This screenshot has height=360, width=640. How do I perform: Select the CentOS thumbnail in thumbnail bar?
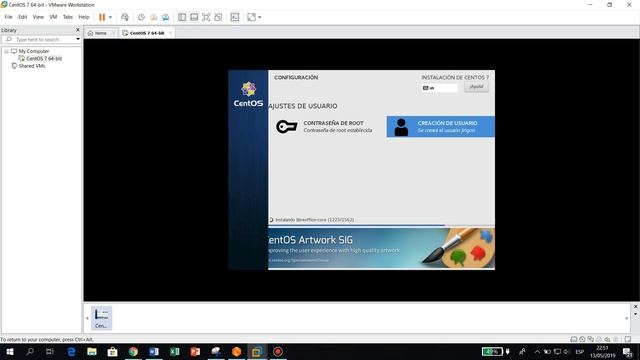coord(101,318)
